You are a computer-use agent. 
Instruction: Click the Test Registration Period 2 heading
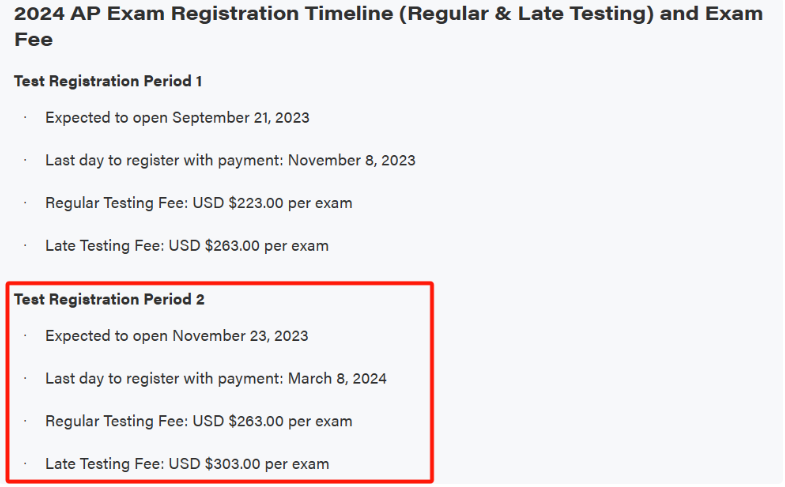(109, 299)
